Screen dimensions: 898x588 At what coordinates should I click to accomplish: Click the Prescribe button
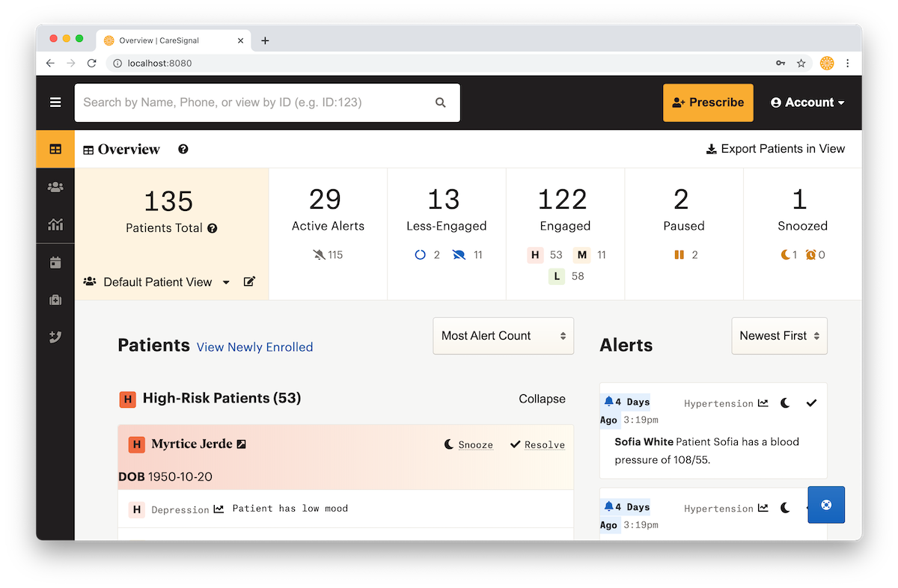[708, 102]
